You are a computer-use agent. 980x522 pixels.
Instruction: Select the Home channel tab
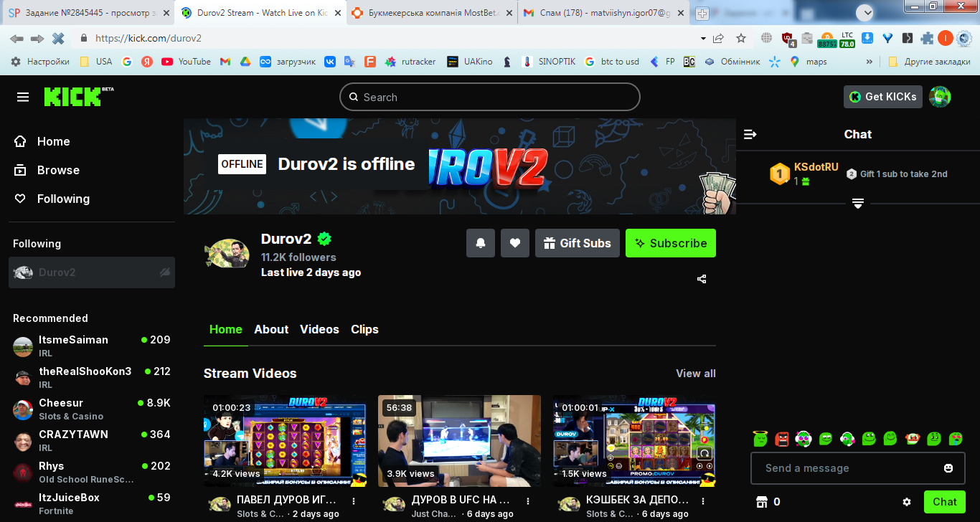(x=225, y=329)
